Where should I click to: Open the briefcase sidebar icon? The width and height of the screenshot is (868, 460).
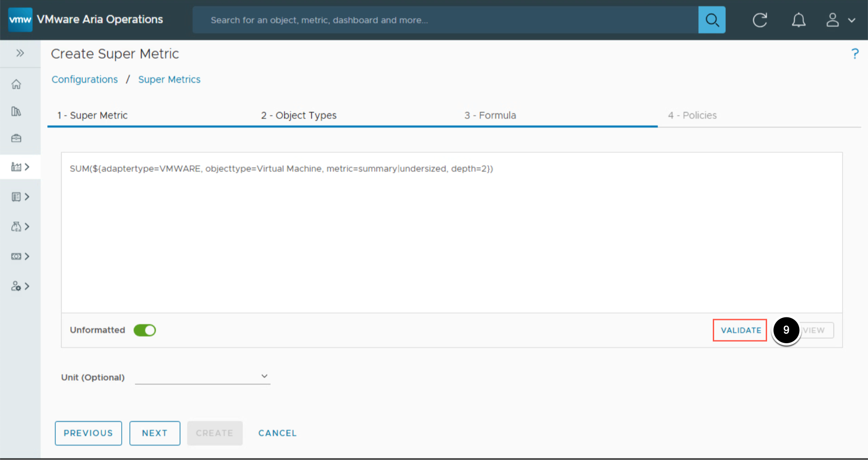point(16,138)
